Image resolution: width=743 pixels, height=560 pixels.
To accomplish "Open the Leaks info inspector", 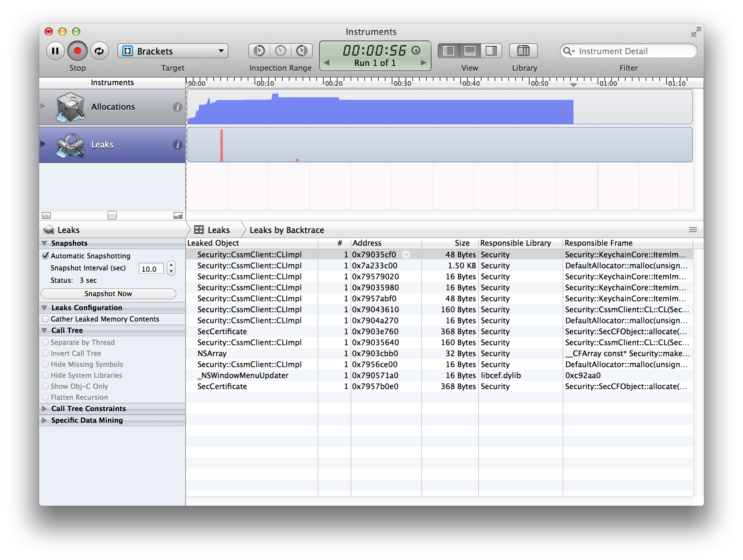I will pyautogui.click(x=177, y=145).
